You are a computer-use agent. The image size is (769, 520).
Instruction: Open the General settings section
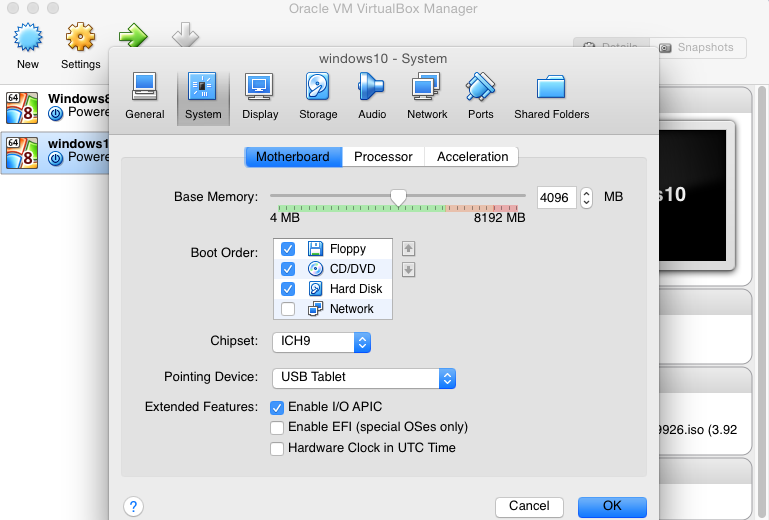tap(145, 96)
